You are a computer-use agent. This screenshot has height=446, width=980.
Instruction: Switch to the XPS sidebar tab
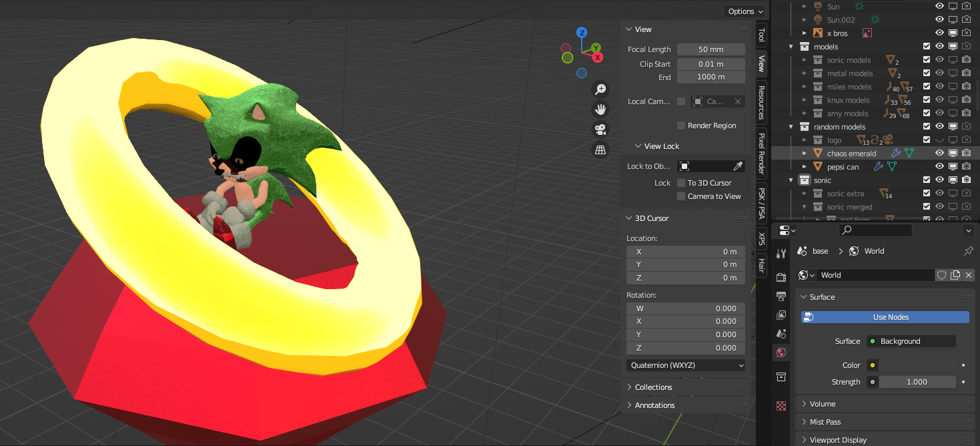click(761, 238)
